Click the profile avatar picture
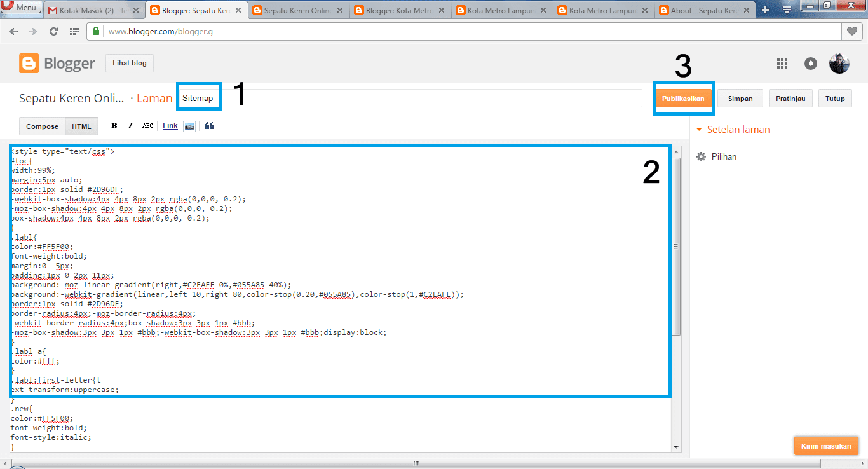Viewport: 868px width, 469px height. (x=839, y=64)
